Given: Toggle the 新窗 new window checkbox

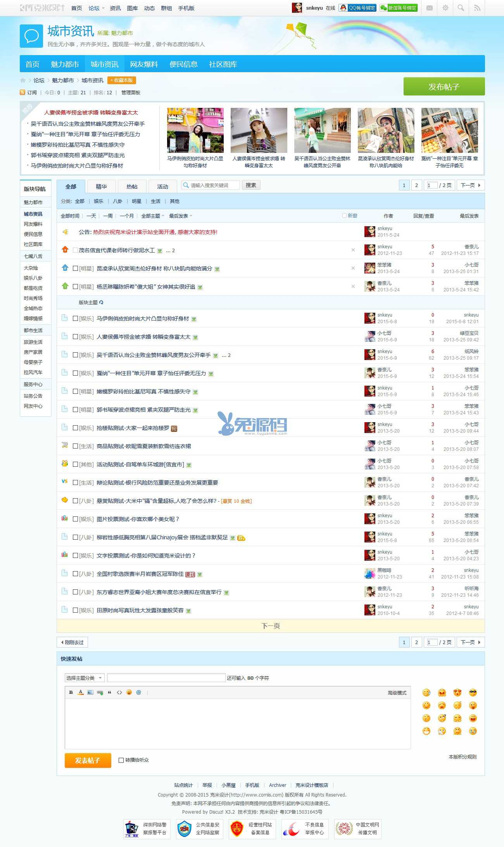Looking at the screenshot, I should tap(344, 216).
